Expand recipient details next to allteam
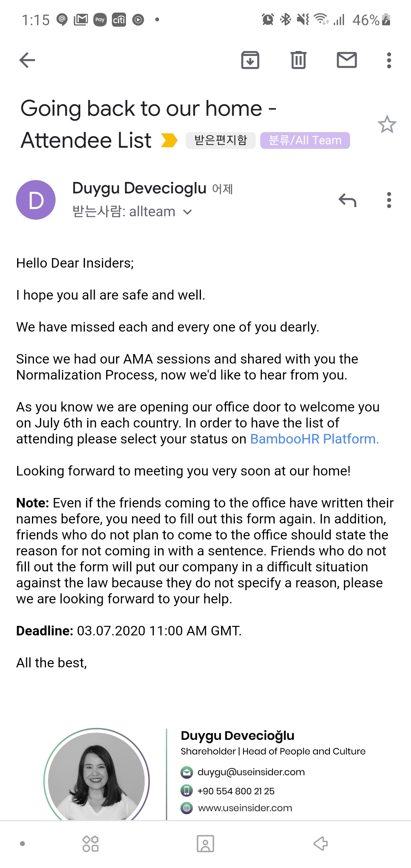The width and height of the screenshot is (411, 868). [x=188, y=212]
